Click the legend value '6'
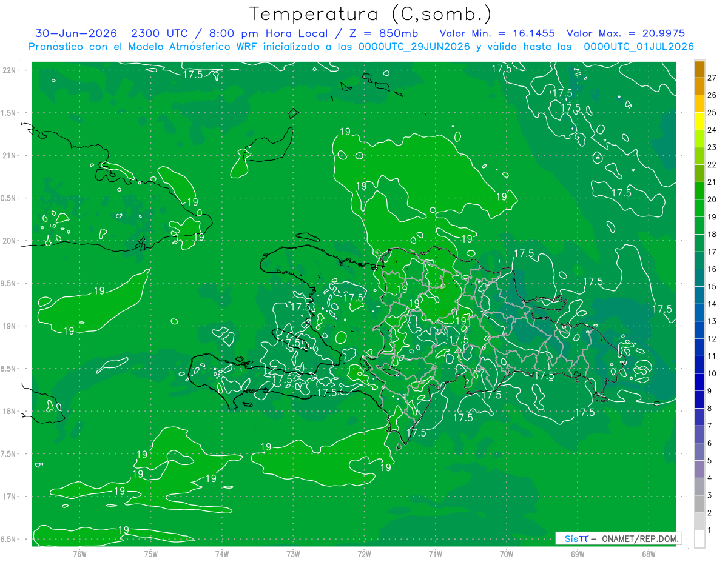Viewport: 728px width, 562px height. (x=710, y=443)
